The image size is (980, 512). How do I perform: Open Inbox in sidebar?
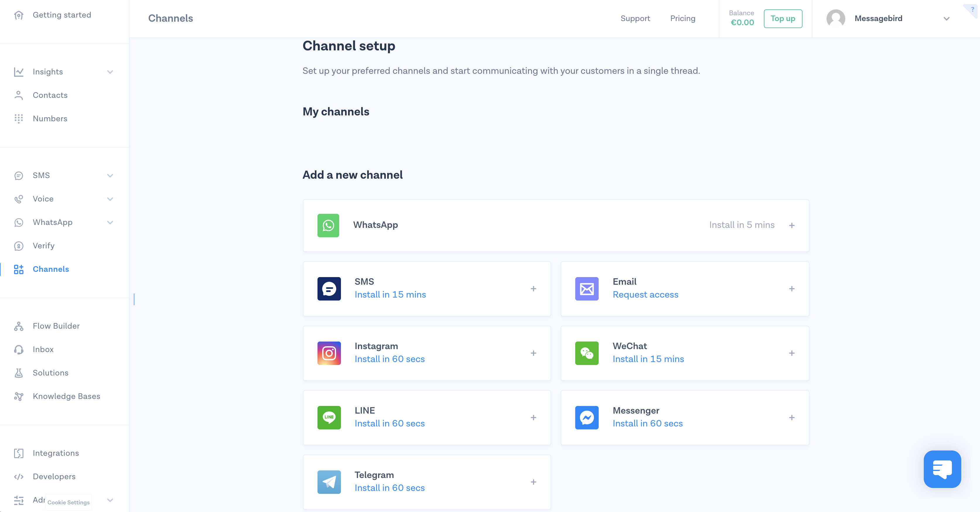point(43,349)
